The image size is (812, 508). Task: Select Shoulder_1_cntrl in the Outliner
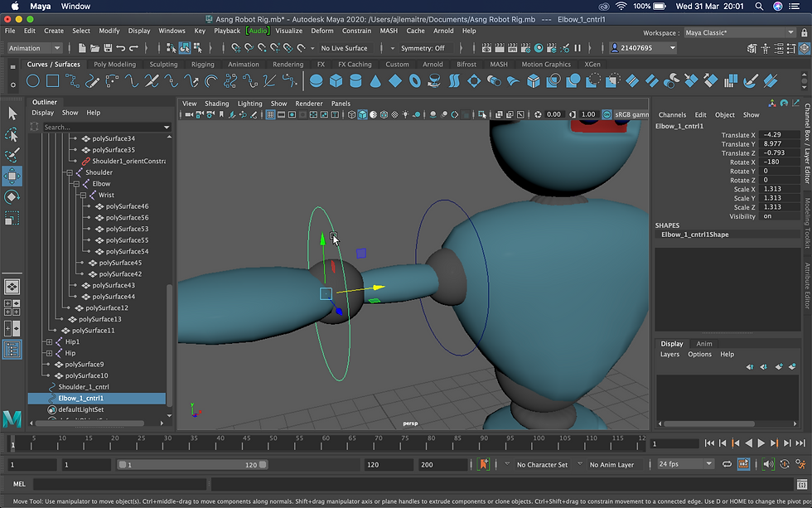coord(83,387)
